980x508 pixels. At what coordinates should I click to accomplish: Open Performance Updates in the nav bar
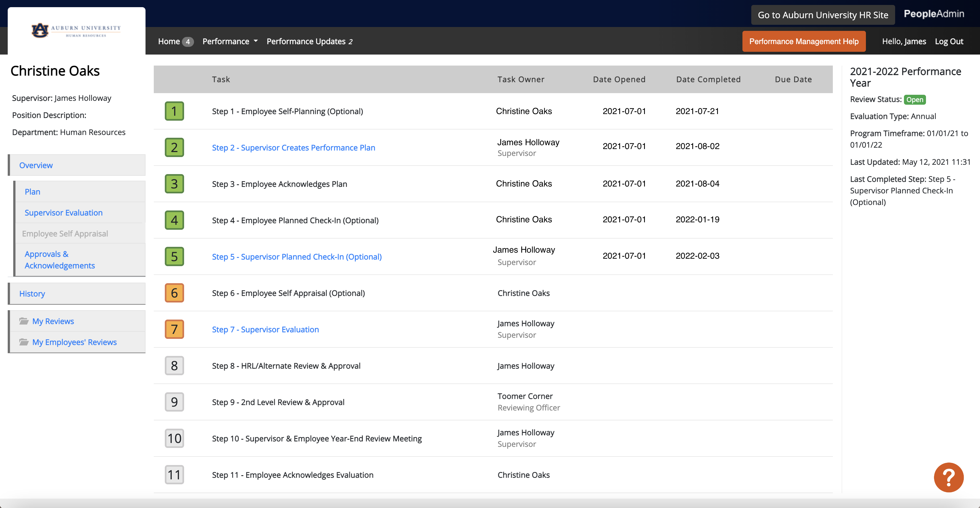pos(309,41)
